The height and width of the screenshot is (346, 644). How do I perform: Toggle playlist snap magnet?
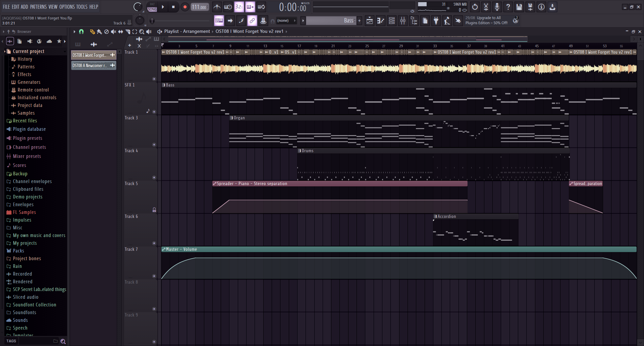[x=81, y=32]
